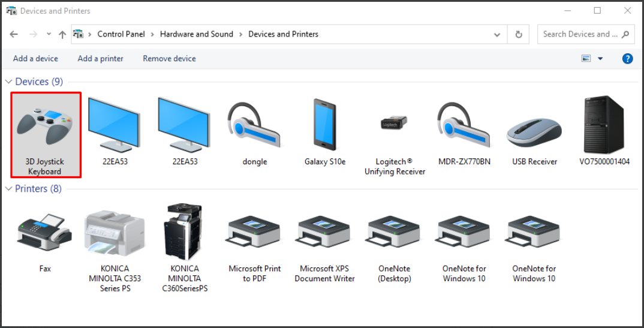The width and height of the screenshot is (644, 328).
Task: Select the Galaxy S10e phone device
Action: pos(325,131)
